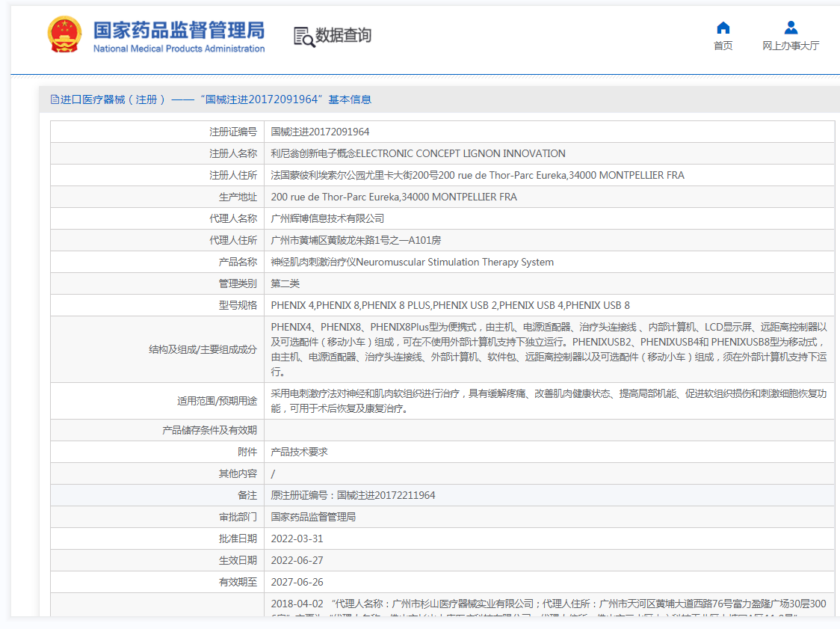Click the 进口医疗器械(注册)基本信息 section header
The height and width of the screenshot is (629, 840).
(x=215, y=99)
